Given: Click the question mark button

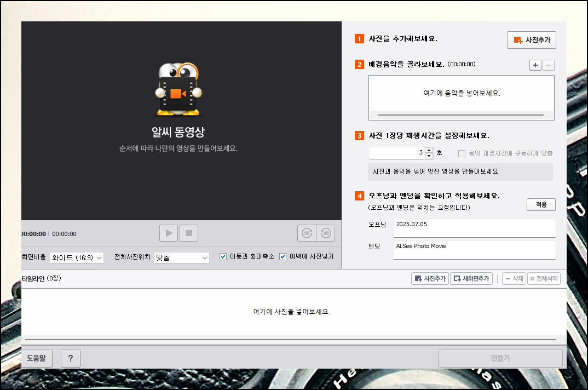Looking at the screenshot, I should point(71,358).
